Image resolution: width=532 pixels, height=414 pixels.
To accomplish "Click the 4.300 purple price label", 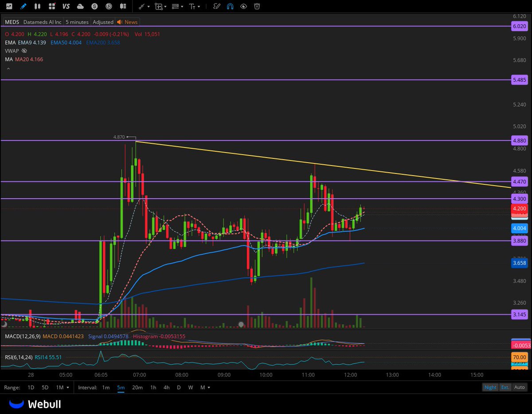I will coord(519,199).
